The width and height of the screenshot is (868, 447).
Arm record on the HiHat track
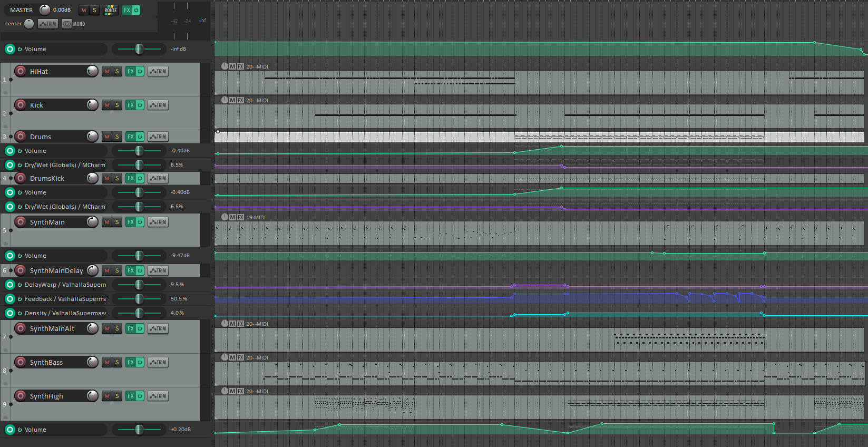pyautogui.click(x=21, y=71)
